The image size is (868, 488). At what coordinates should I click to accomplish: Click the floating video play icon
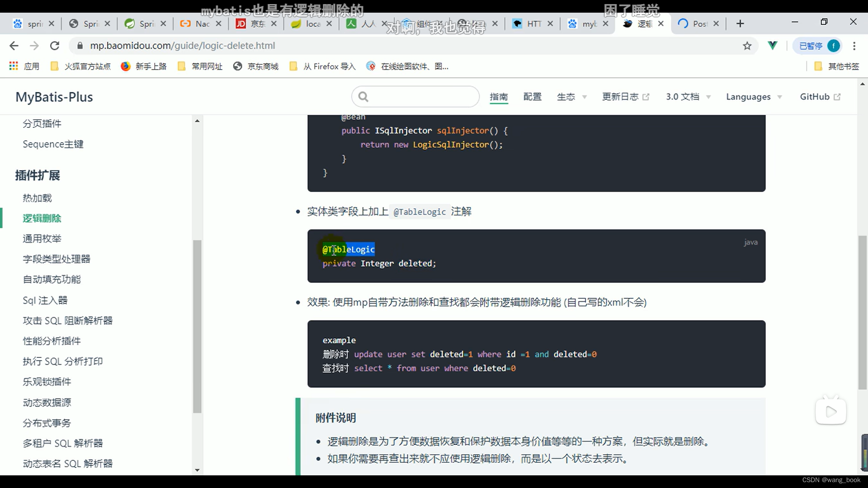click(830, 411)
